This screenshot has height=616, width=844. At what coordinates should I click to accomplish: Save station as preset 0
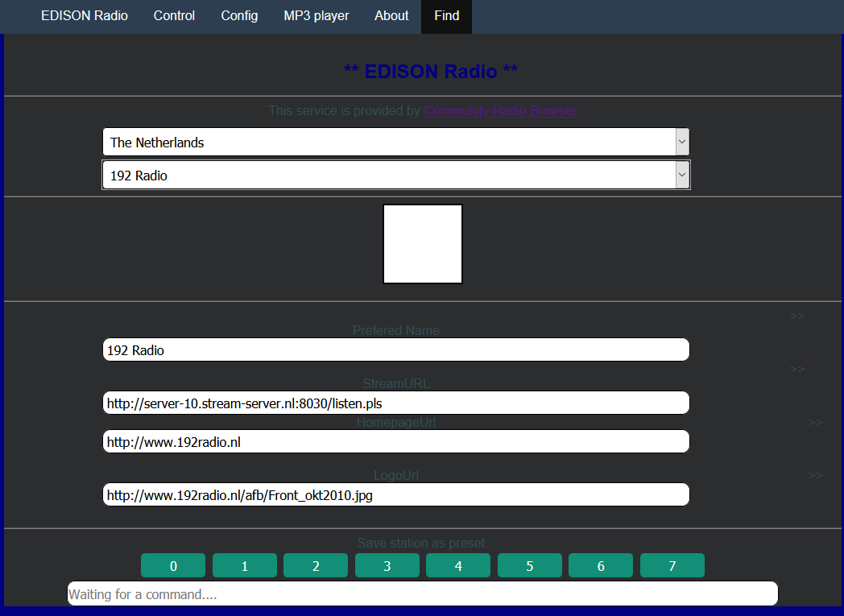coord(173,565)
